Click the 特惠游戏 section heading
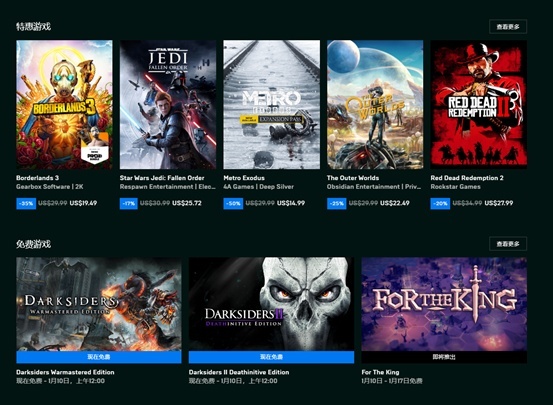Viewport: 553px width, 405px height. 34,26
